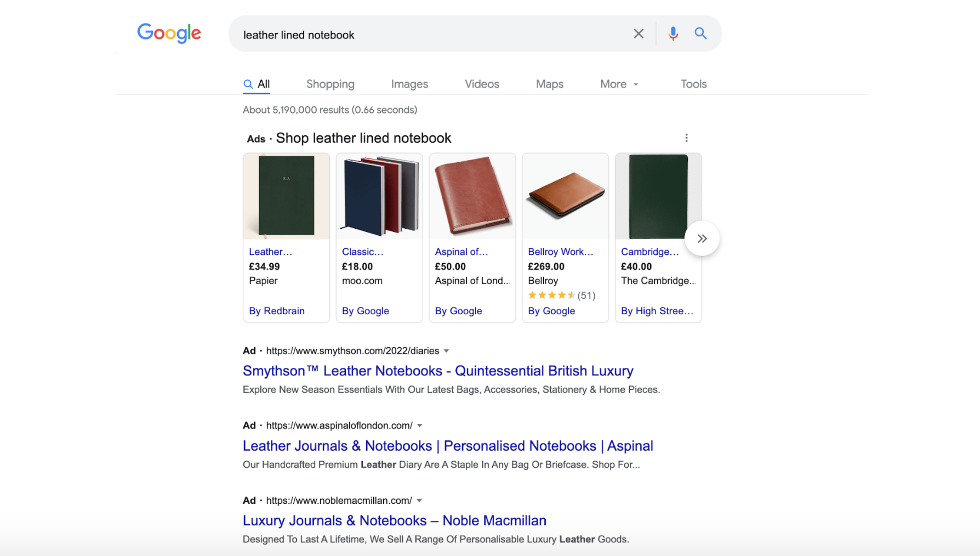The height and width of the screenshot is (556, 980).
Task: Click the 'By High Stree…' link
Action: [657, 311]
